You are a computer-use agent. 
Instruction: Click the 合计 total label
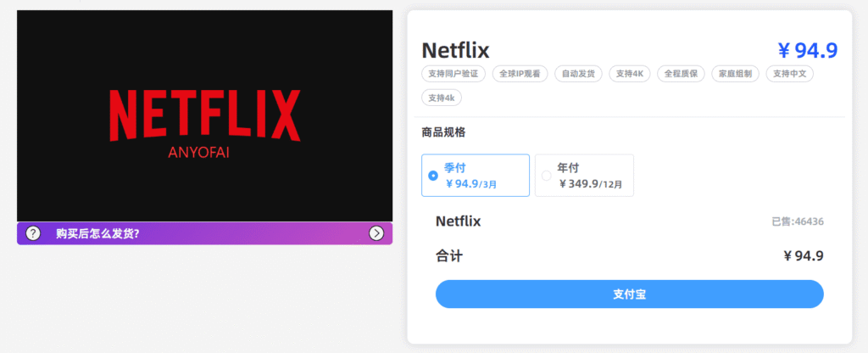449,256
